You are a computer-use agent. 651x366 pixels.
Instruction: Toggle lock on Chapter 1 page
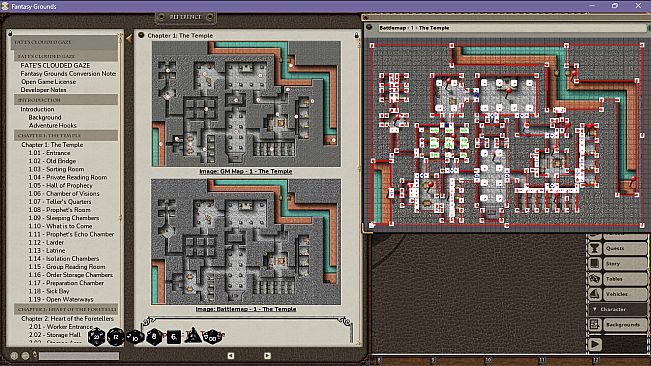click(356, 35)
